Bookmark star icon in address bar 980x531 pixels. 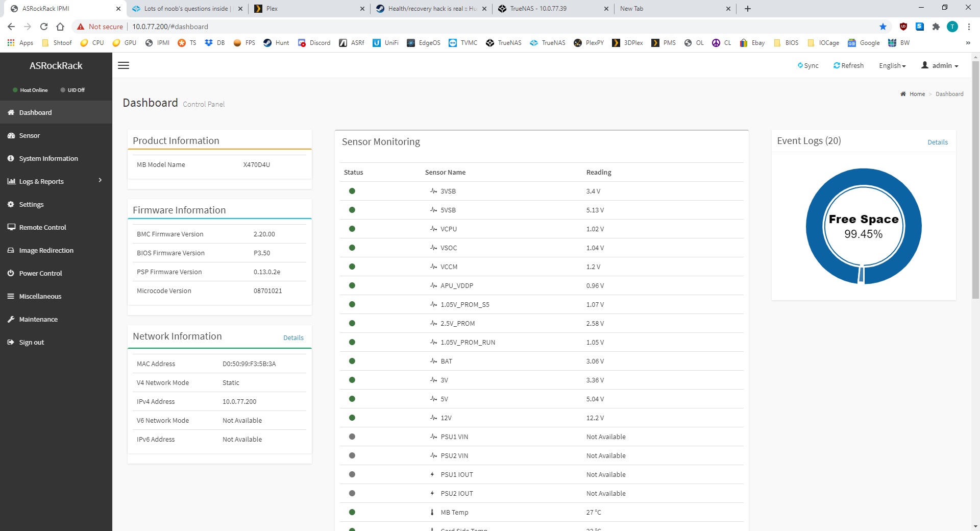point(883,27)
